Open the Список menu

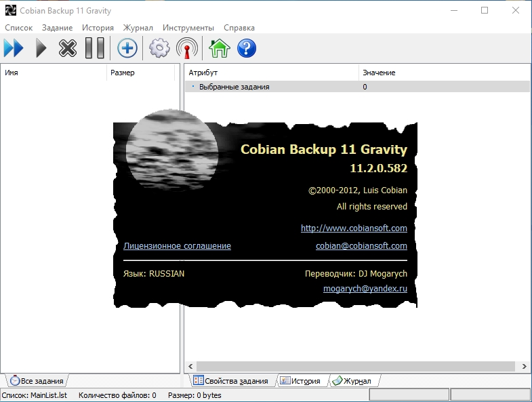click(x=18, y=28)
